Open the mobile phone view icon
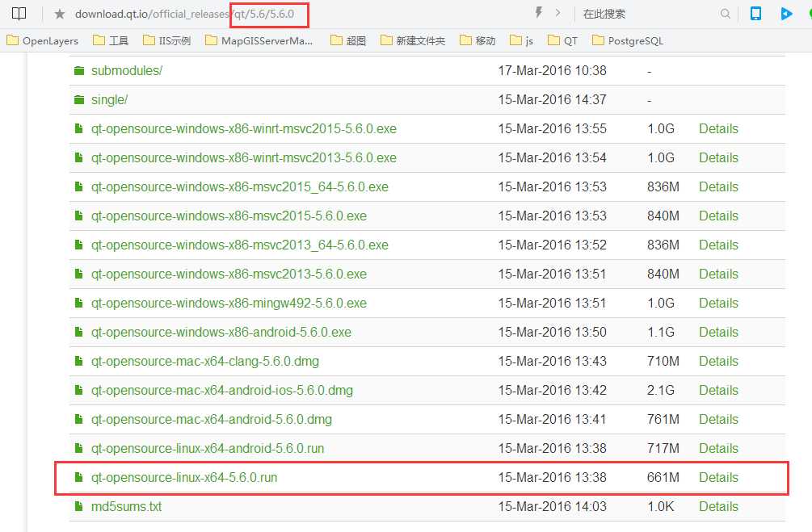Image resolution: width=812 pixels, height=532 pixels. 755,14
